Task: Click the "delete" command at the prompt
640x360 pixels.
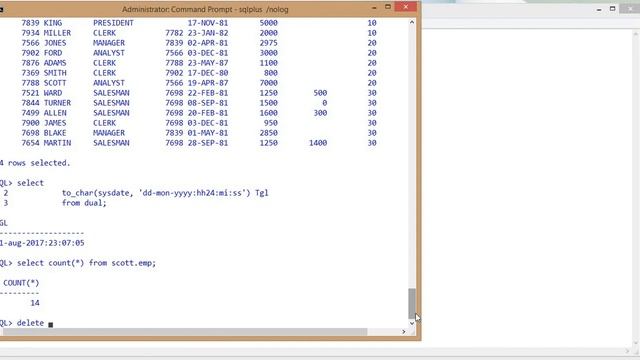Action: click(30, 323)
